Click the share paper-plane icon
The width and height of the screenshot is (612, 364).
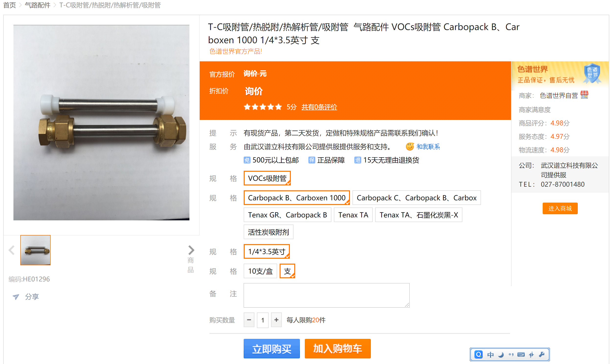(x=16, y=297)
